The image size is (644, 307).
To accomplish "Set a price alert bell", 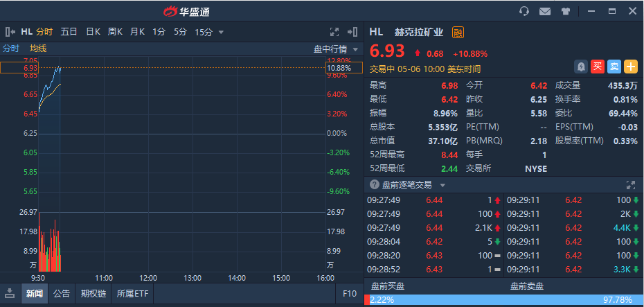I will (581, 67).
